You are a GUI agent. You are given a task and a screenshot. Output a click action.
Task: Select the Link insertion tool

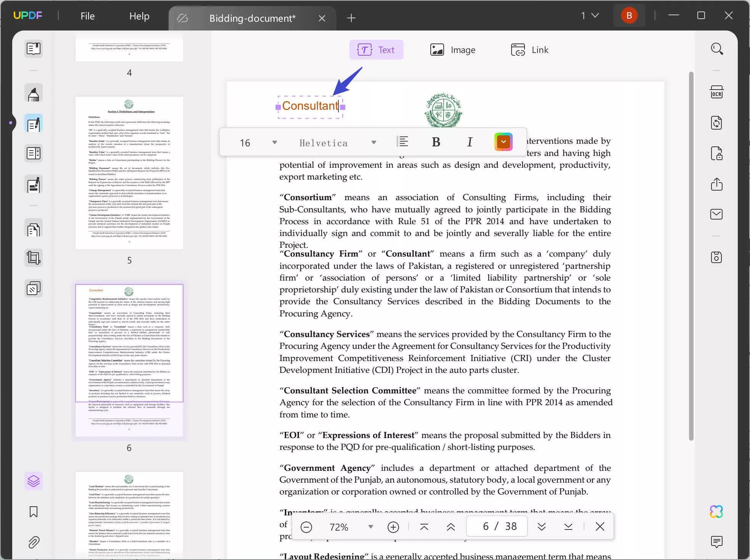530,50
